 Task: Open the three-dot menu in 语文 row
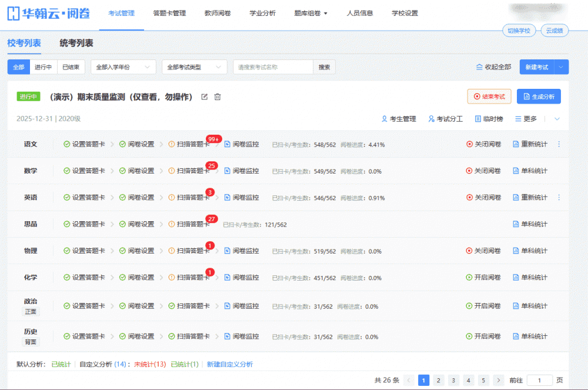559,144
